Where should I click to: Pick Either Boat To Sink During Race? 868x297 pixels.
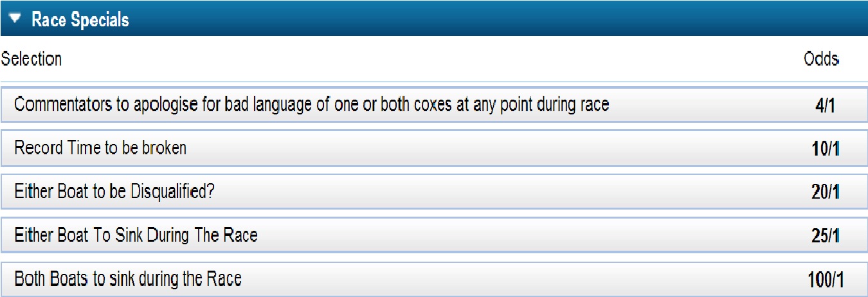coord(136,235)
